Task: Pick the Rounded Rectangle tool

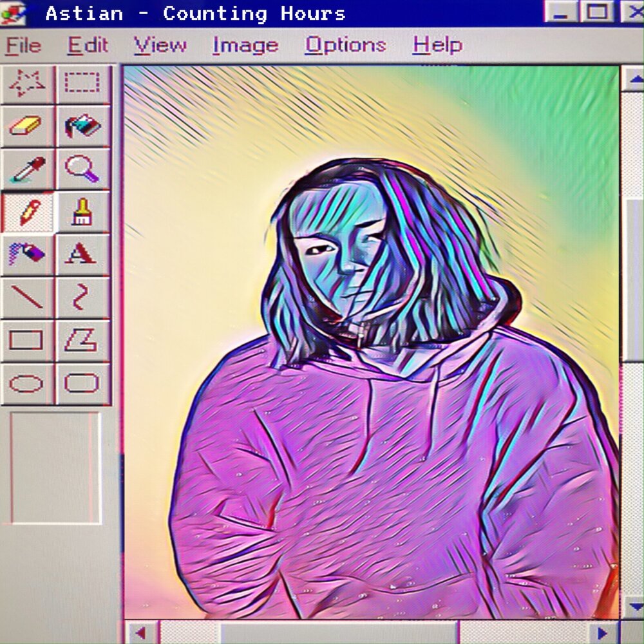Action: 82,382
